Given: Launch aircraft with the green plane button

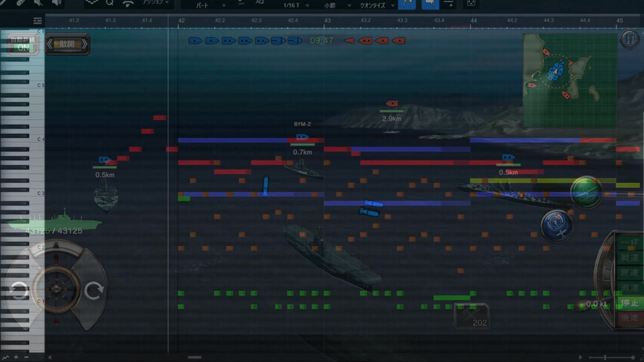Looking at the screenshot, I should 586,192.
